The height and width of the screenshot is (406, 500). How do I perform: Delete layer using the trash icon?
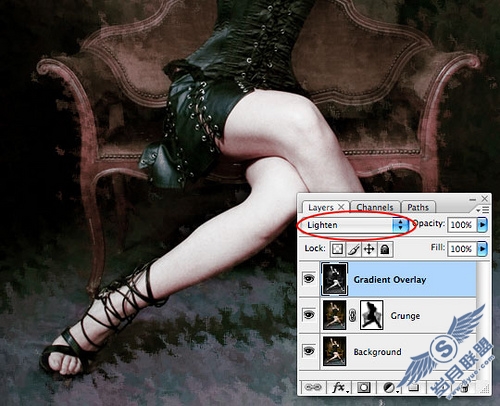pos(466,387)
